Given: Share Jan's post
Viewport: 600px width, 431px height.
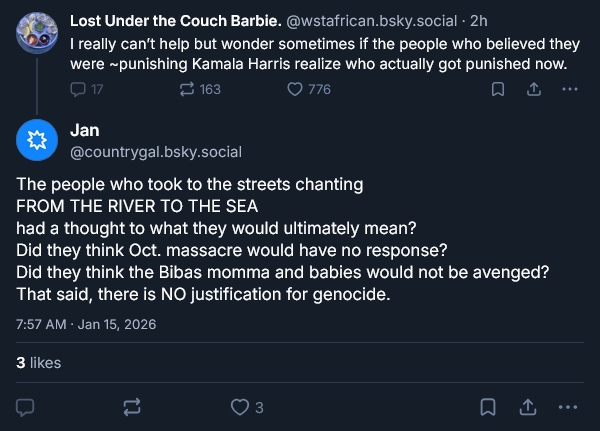Looking at the screenshot, I should (x=529, y=407).
